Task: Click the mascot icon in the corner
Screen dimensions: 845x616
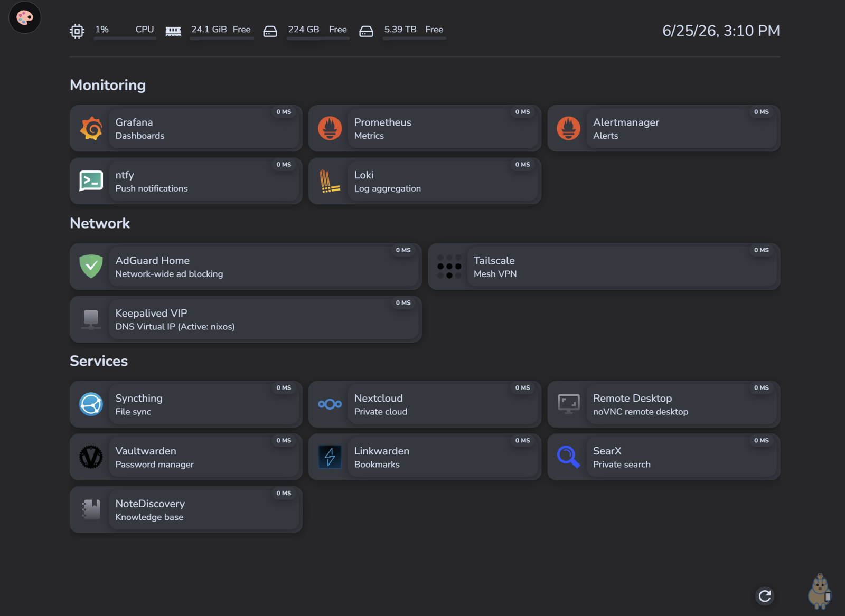Action: [820, 591]
